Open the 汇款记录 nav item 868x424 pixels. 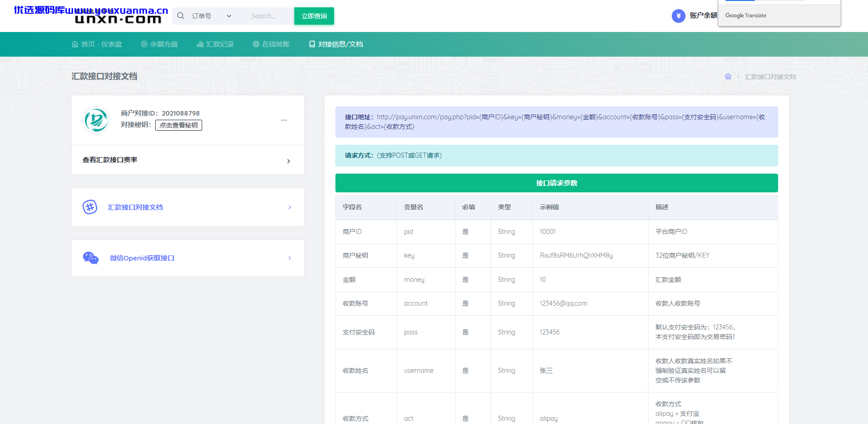215,44
